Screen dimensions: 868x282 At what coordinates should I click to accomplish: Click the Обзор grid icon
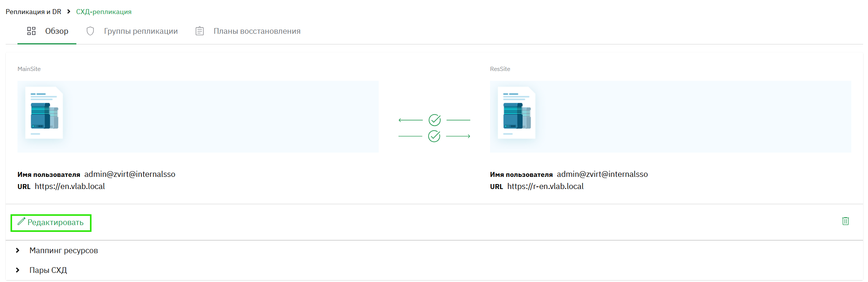coord(32,31)
